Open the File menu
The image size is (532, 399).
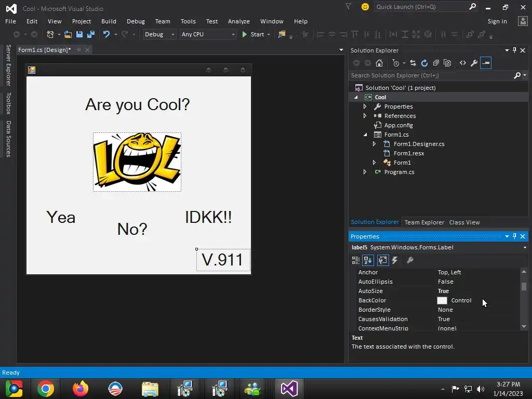(x=10, y=21)
